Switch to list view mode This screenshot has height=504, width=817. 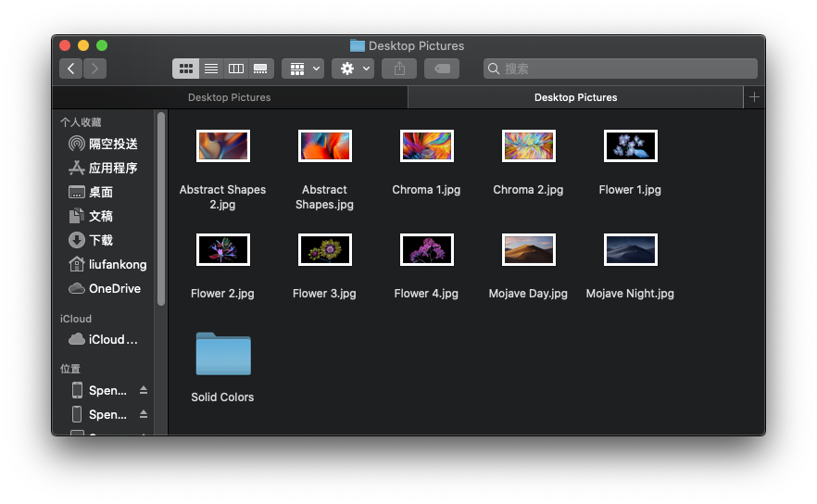coord(211,69)
